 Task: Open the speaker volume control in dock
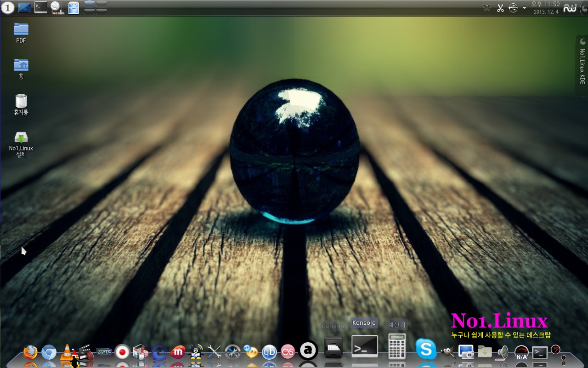pos(503,352)
